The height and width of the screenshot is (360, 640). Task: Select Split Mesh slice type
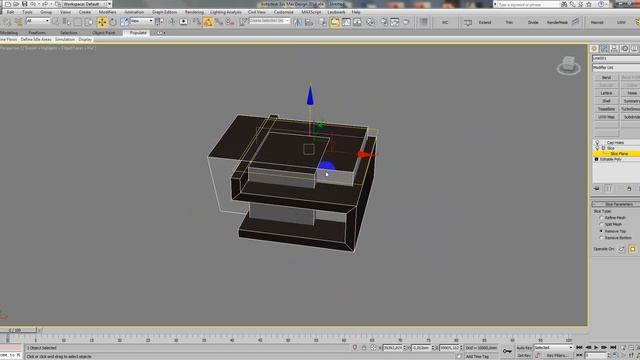(601, 224)
